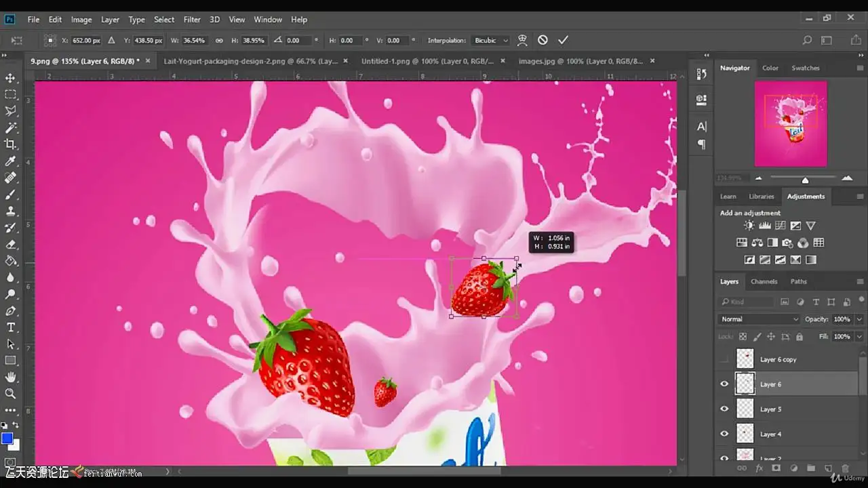
Task: Show the Layer 6 copy layer
Action: tap(724, 359)
